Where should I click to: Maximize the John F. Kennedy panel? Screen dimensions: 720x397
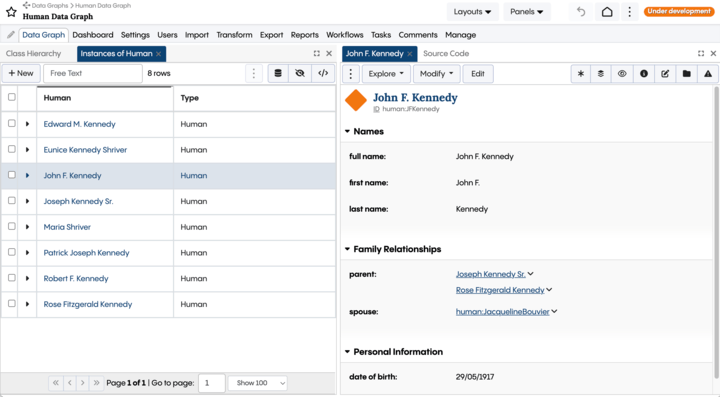coord(701,54)
